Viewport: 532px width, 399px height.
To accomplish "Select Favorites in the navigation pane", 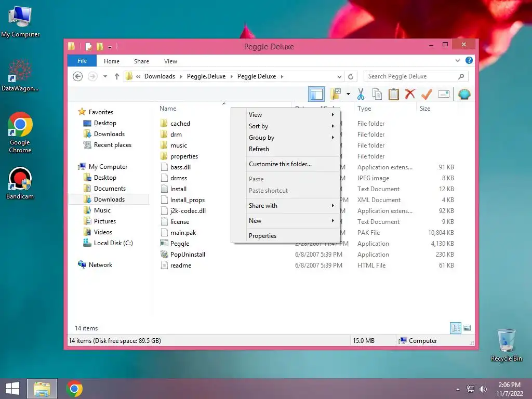I will (101, 112).
